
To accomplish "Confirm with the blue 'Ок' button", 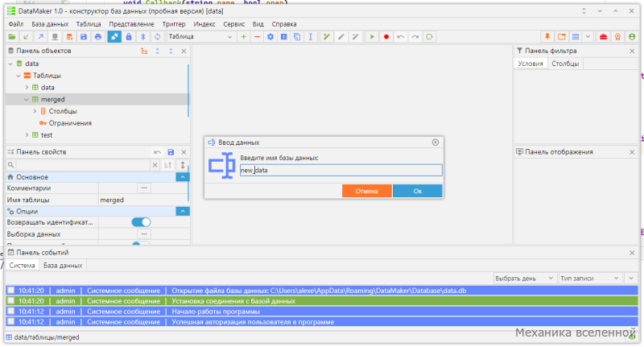I will coord(418,191).
